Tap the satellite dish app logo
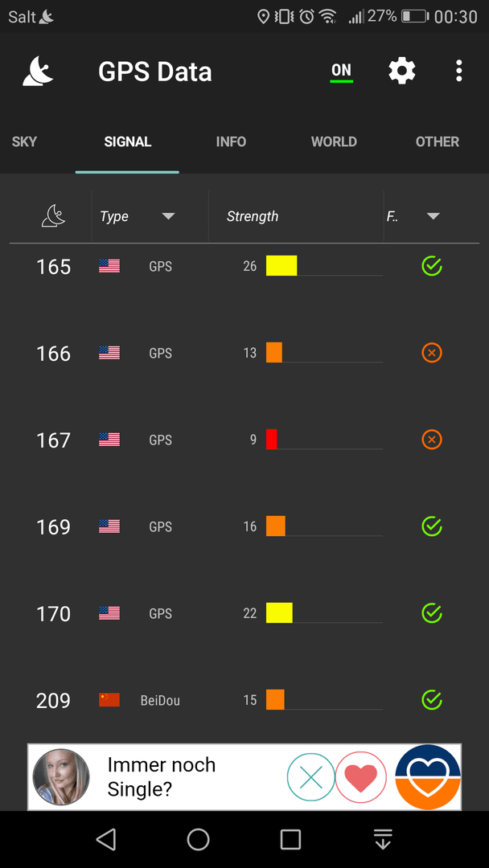 (x=39, y=72)
